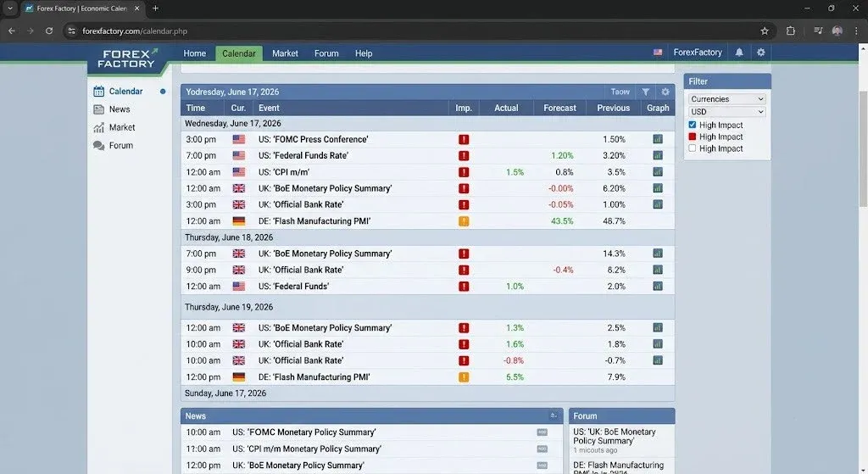
Task: Open calendar settings gear in table header
Action: (665, 92)
